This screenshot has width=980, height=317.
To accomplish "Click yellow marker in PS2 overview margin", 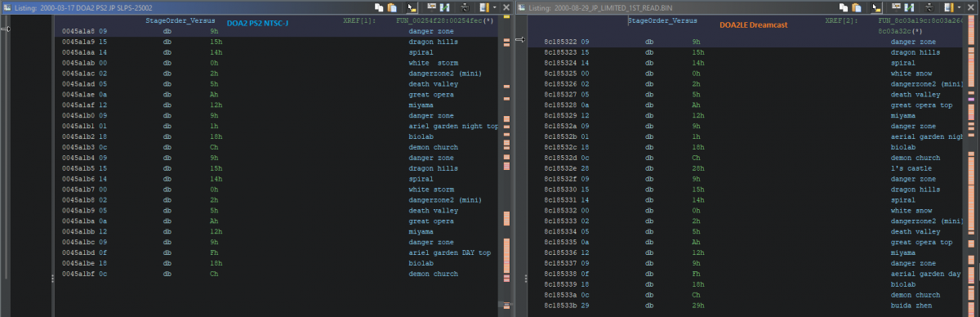I will (x=506, y=17).
